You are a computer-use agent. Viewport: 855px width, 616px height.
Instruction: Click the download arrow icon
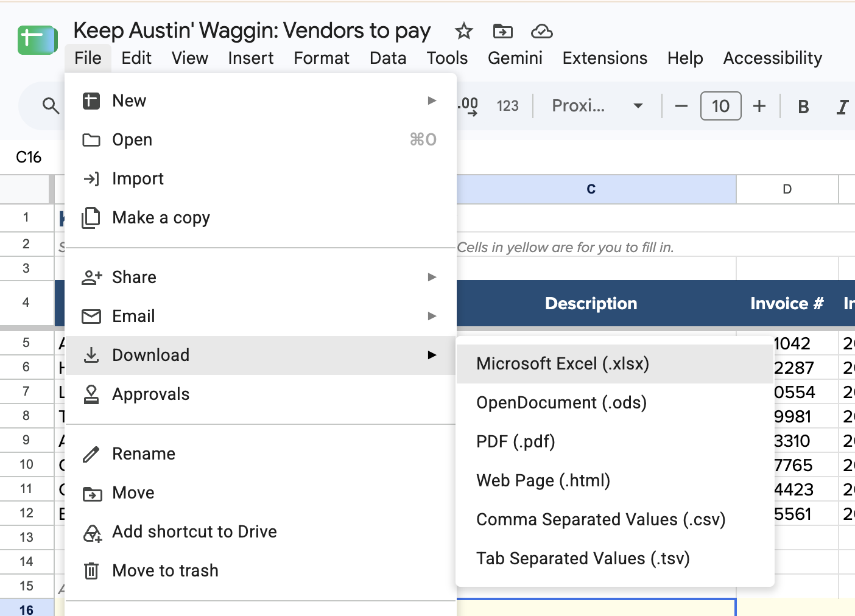coord(91,355)
